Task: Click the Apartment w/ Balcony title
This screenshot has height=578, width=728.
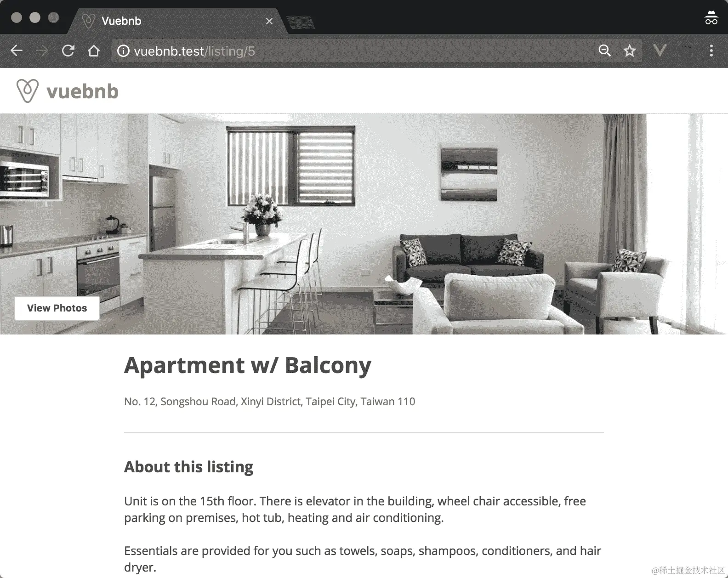Action: [x=248, y=365]
